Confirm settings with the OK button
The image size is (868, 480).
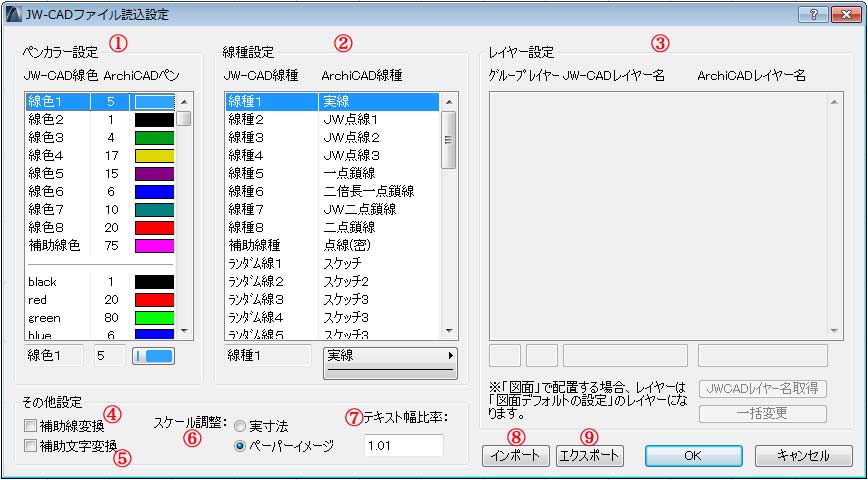[693, 456]
